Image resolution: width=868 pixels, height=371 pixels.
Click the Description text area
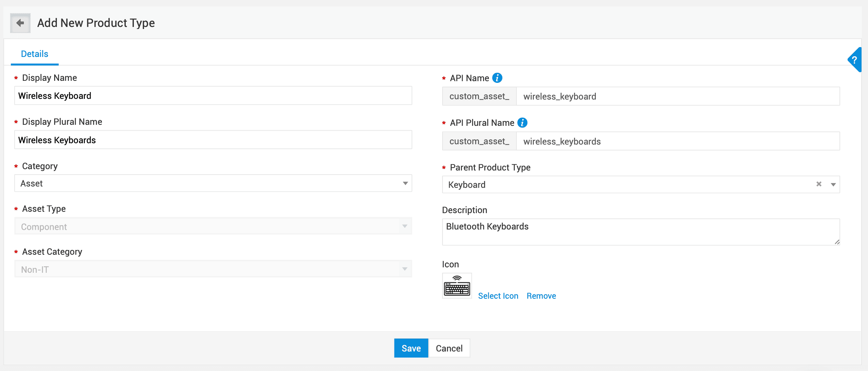click(640, 232)
